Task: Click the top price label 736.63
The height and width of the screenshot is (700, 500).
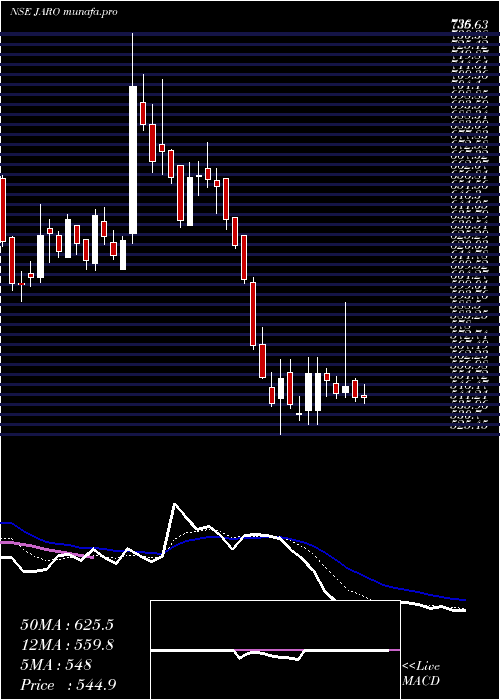Action: click(x=469, y=26)
